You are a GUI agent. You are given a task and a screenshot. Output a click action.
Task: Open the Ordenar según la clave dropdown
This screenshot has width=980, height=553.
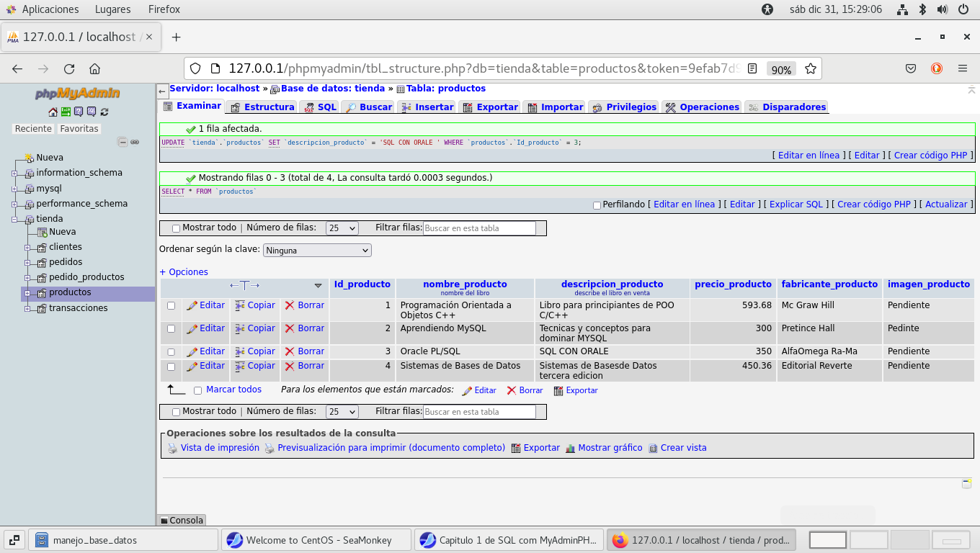click(317, 251)
